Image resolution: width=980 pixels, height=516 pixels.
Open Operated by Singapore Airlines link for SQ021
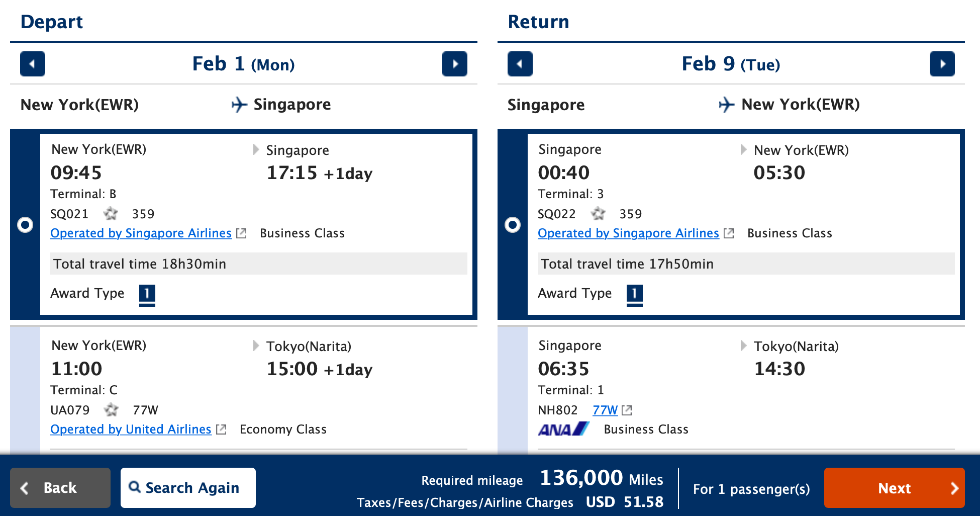click(141, 233)
